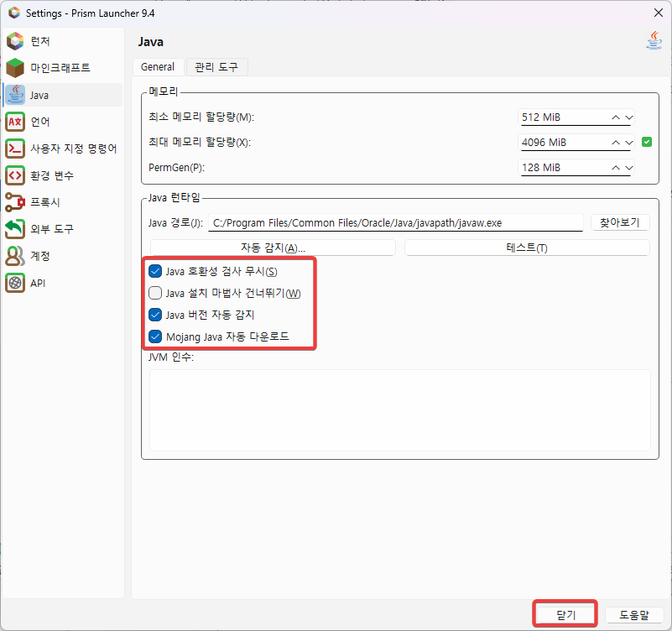Click inside the JVM 인수 text area
The width and height of the screenshot is (672, 631).
tap(400, 410)
